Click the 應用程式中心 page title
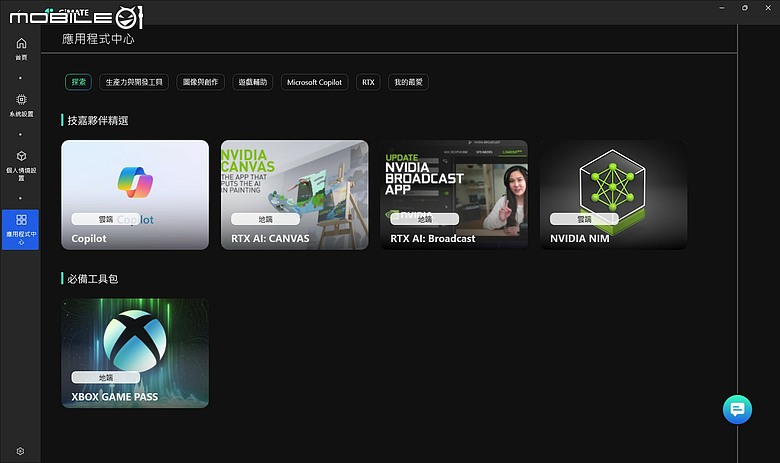780x463 pixels. (98, 39)
